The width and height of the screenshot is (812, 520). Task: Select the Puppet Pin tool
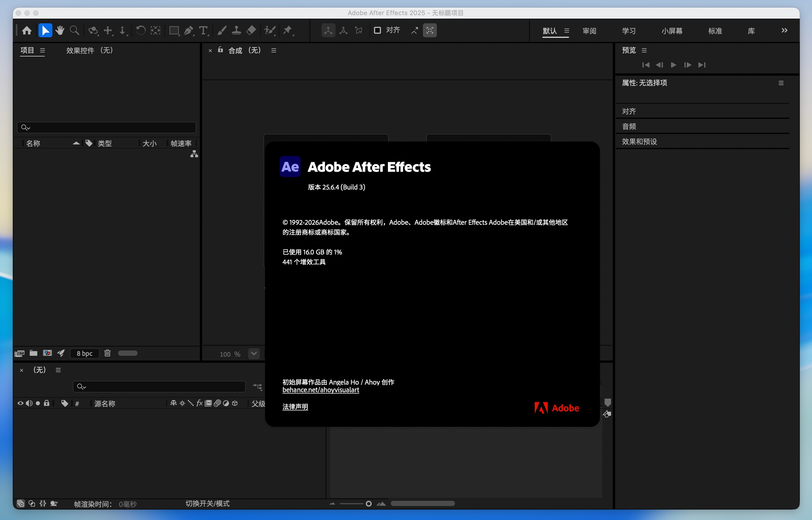(287, 30)
